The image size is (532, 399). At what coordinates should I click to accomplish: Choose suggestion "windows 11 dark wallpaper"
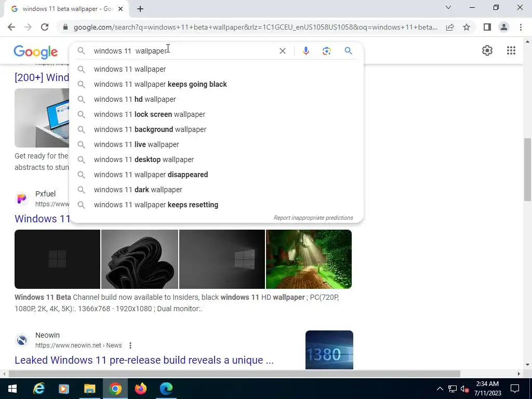216,190
